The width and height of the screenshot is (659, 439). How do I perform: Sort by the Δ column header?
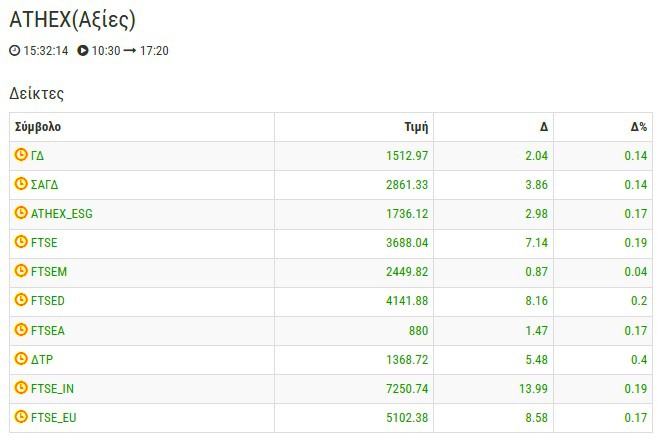(x=543, y=127)
